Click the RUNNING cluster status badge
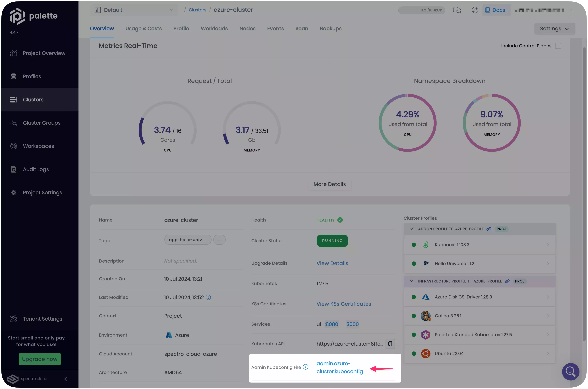Image resolution: width=588 pixels, height=389 pixels. pyautogui.click(x=332, y=241)
